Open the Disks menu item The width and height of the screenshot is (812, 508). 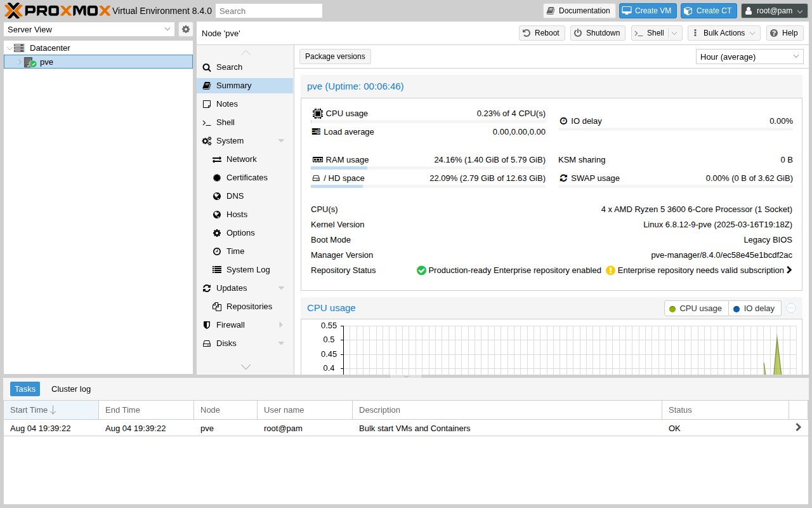click(x=245, y=344)
